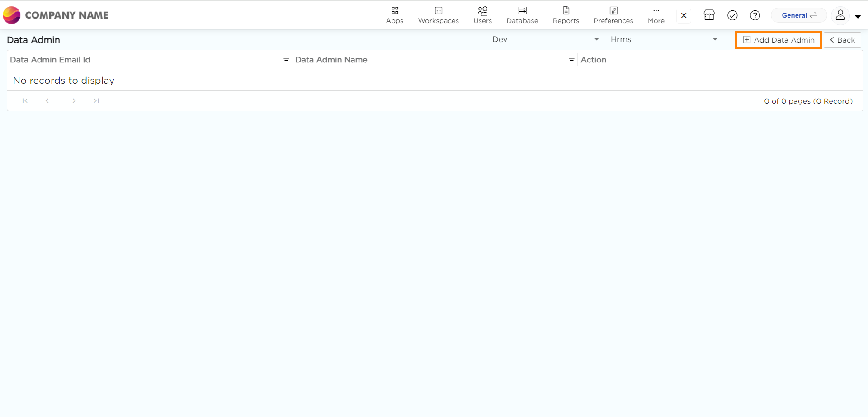This screenshot has width=868, height=417.
Task: Open the Apps grid icon
Action: pyautogui.click(x=394, y=15)
